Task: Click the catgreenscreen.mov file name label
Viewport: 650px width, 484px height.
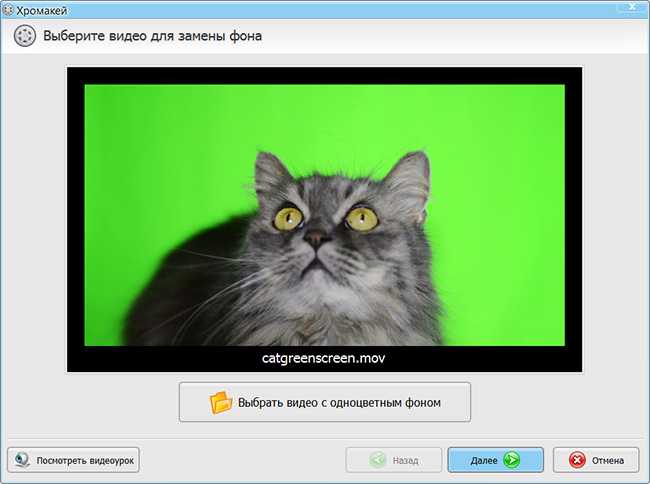Action: (x=323, y=358)
